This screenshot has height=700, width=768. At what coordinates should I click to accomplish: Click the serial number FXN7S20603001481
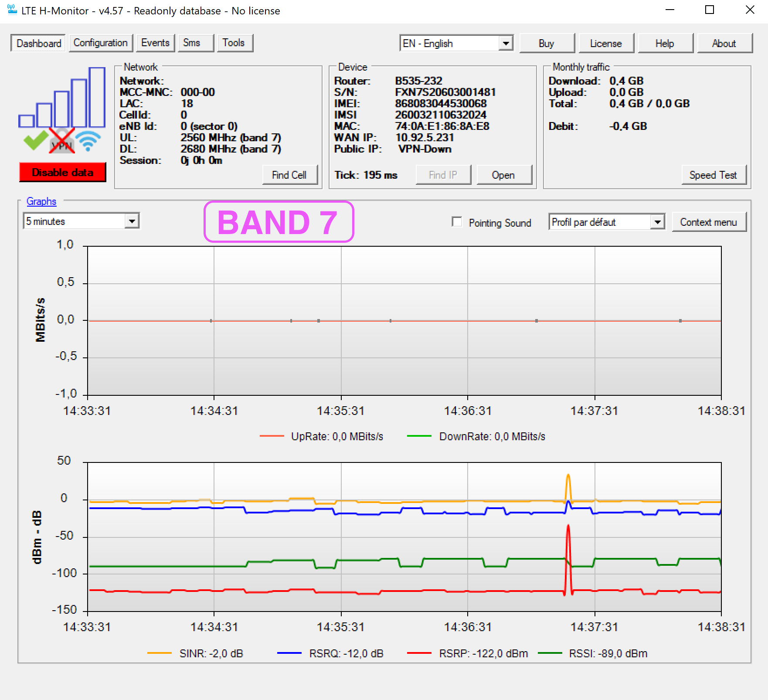[x=445, y=92]
